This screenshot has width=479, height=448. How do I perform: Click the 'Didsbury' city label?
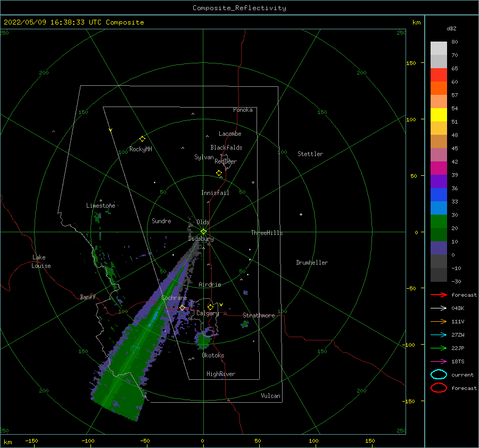click(x=201, y=239)
